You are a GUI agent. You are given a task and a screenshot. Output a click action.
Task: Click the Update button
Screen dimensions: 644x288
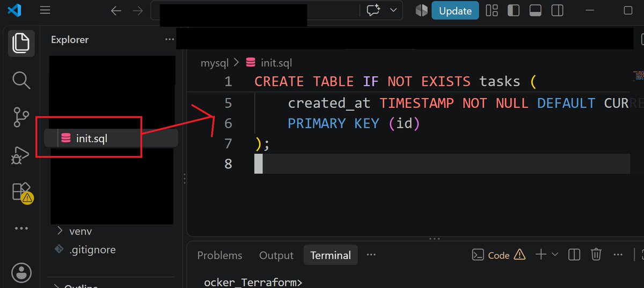click(x=455, y=11)
